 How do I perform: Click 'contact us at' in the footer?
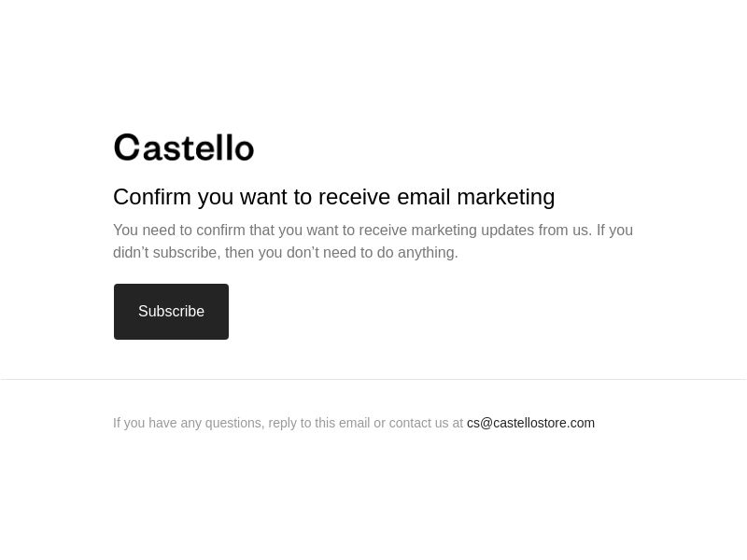426,423
